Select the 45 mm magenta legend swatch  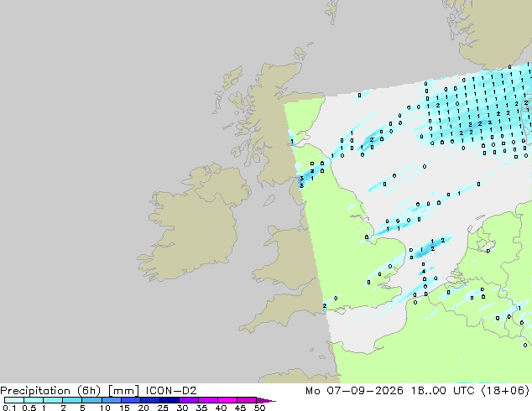click(x=247, y=400)
